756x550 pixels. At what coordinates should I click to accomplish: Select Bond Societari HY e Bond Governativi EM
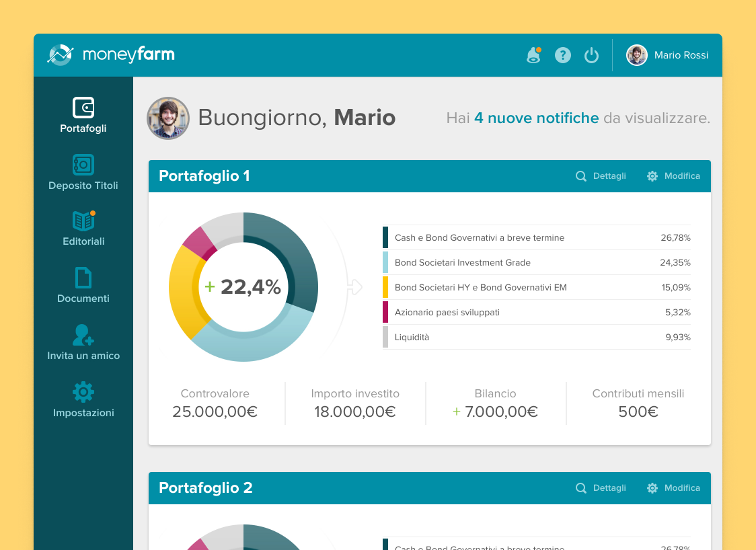pos(537,287)
